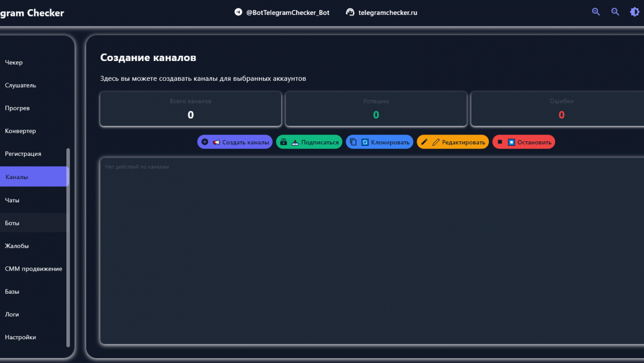
Task: Open the telegramchecker.ru website link
Action: point(387,13)
